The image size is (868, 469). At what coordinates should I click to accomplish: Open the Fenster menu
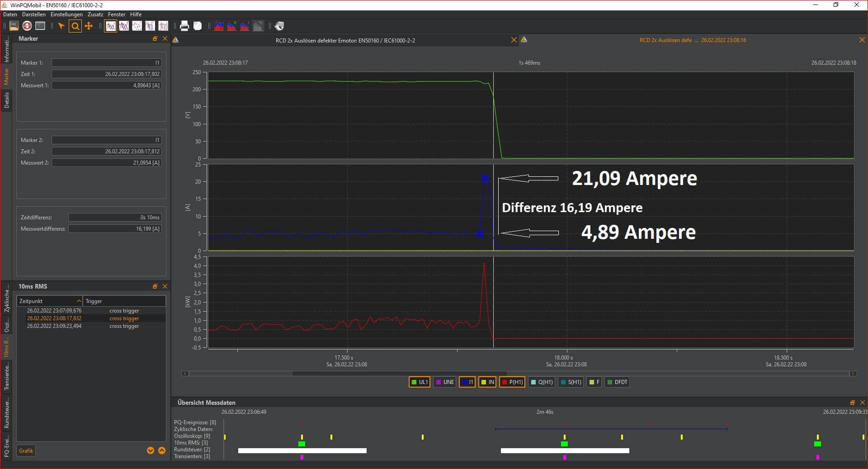[117, 14]
